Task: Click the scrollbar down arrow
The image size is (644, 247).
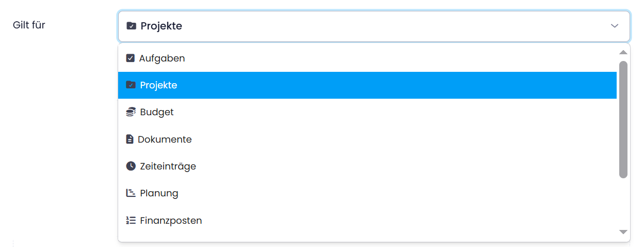Action: point(623,232)
